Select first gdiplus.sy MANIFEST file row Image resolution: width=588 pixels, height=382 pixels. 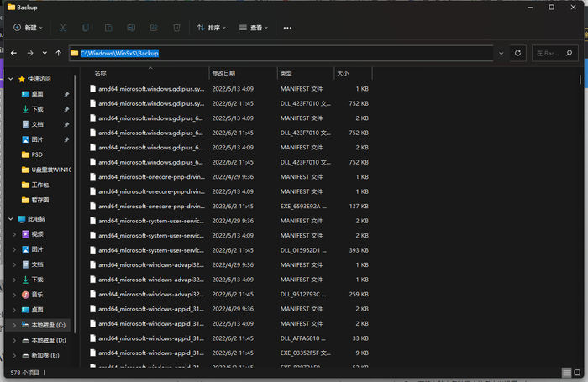coord(228,89)
